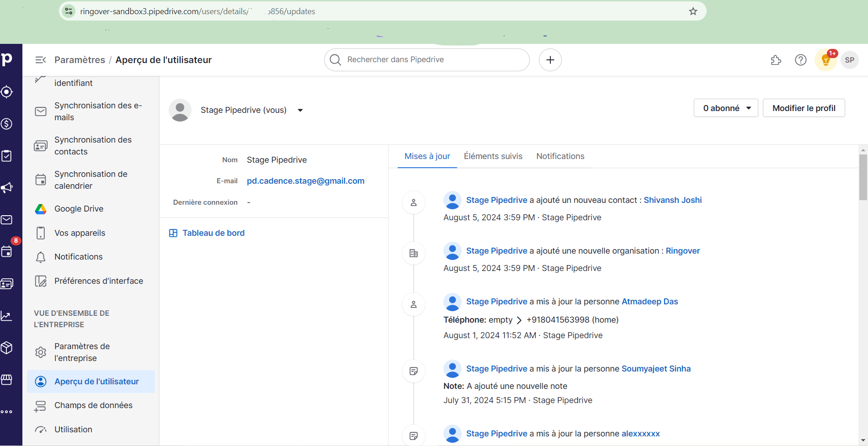This screenshot has width=868, height=446.
Task: Open Campaigns megaphone icon in left rail
Action: coord(7,188)
